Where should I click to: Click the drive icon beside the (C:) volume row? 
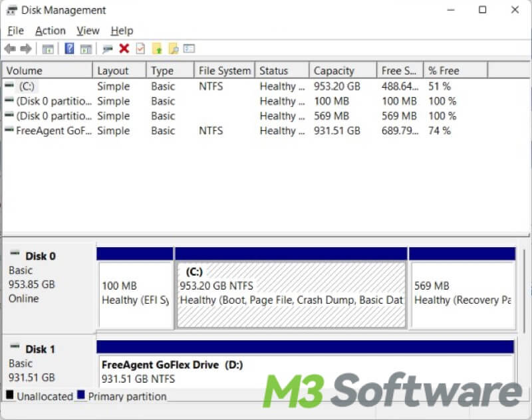pos(9,86)
